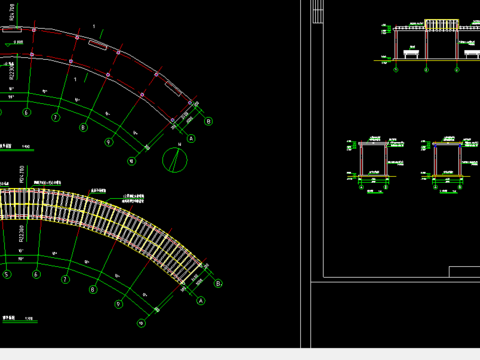The width and height of the screenshot is (480, 360).
Task: Click the R24700 radius label in upper plan
Action: [12, 12]
